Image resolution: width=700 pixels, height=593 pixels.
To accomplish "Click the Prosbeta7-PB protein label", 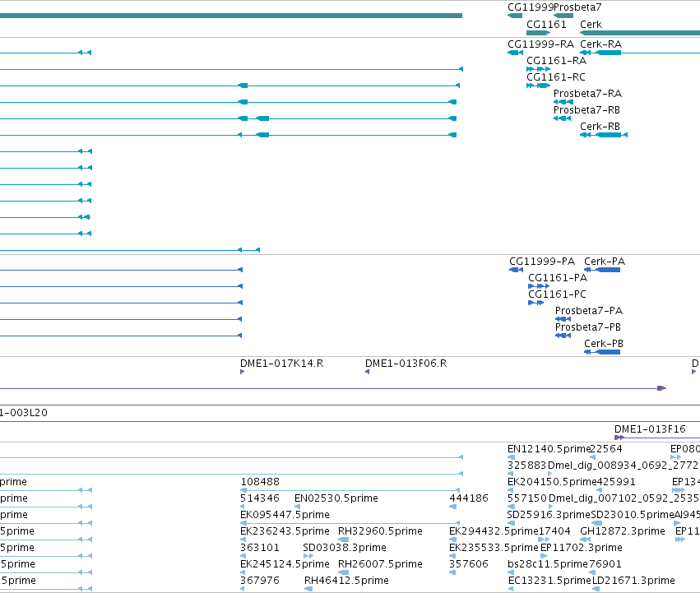I will coord(588,327).
